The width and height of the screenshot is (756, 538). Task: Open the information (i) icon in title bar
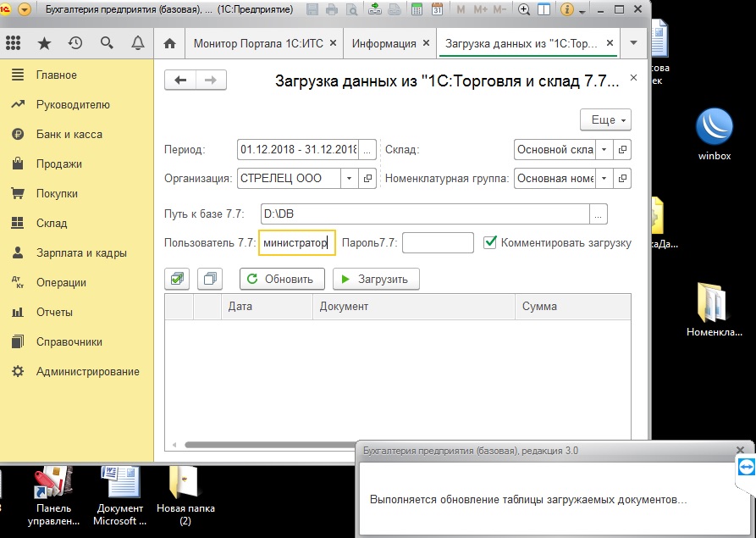[x=567, y=9]
